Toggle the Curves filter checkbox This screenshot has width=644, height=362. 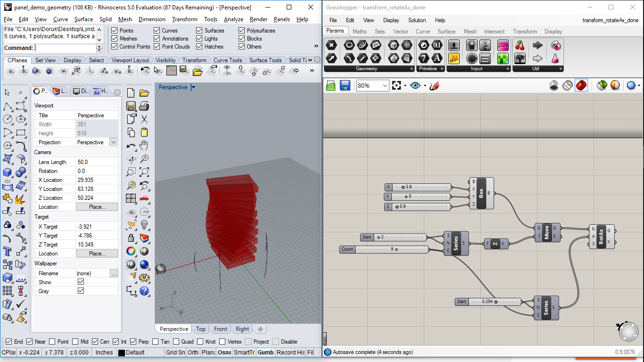157,31
